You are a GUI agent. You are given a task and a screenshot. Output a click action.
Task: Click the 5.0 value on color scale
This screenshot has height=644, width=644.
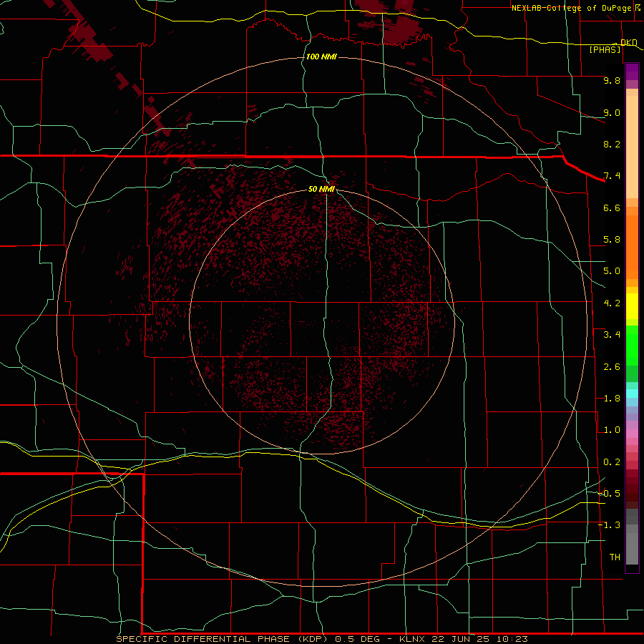click(x=612, y=271)
